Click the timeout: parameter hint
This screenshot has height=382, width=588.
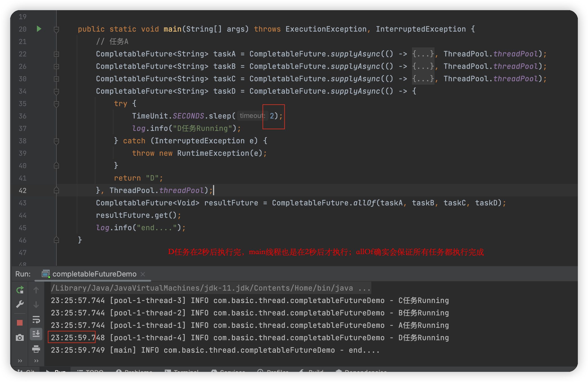pyautogui.click(x=252, y=116)
